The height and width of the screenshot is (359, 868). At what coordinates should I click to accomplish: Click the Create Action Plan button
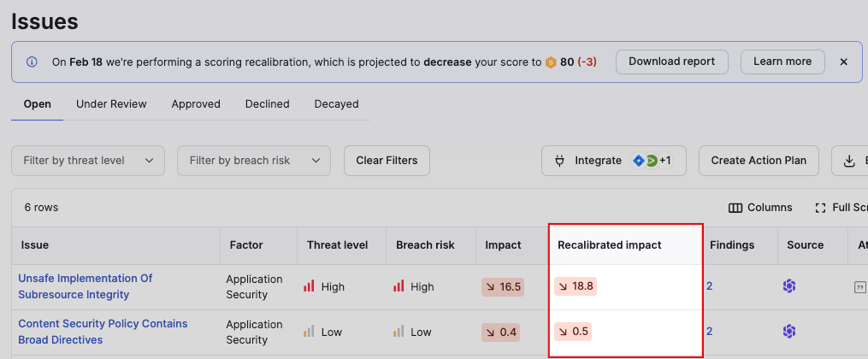pos(759,161)
